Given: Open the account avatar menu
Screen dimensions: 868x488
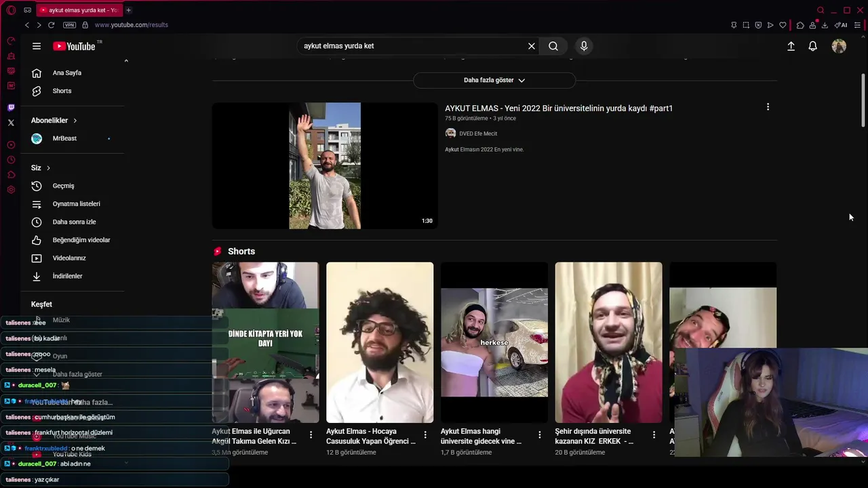Looking at the screenshot, I should tap(839, 46).
